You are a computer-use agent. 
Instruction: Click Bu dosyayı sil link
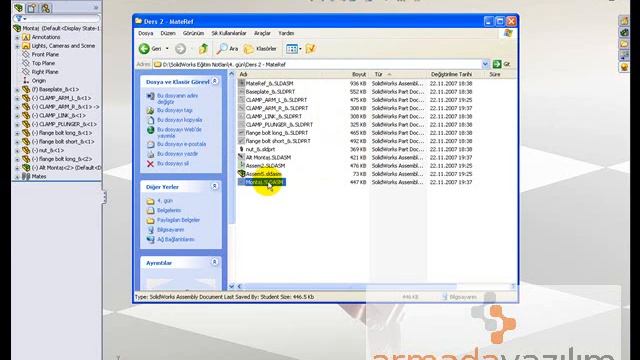tap(173, 164)
